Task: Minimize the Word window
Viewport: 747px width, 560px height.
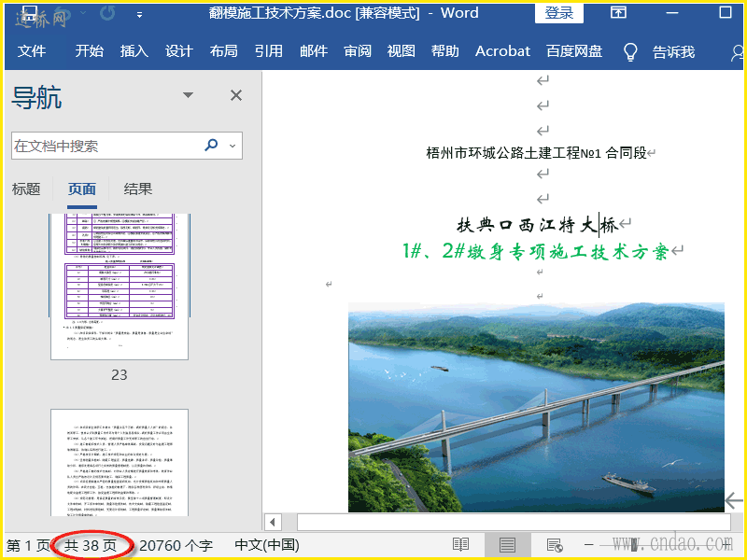Action: (x=672, y=13)
